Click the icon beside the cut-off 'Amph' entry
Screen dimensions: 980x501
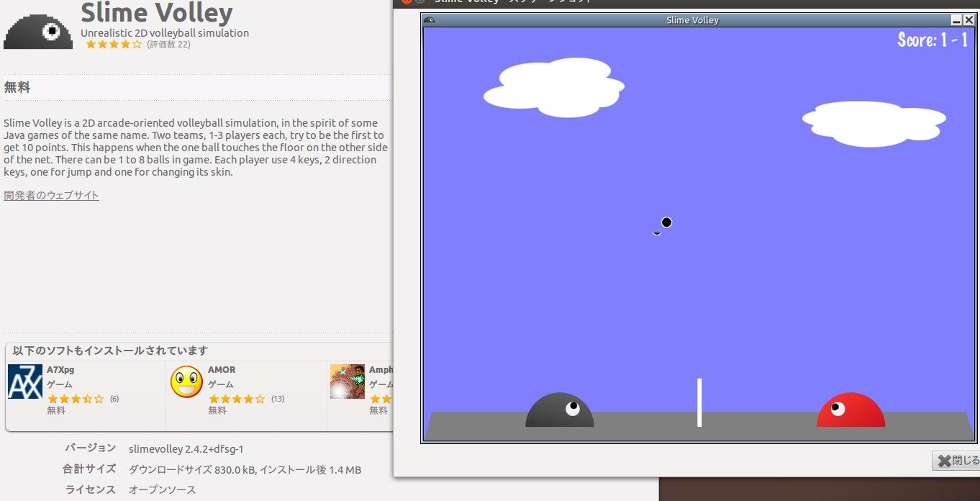tap(348, 382)
